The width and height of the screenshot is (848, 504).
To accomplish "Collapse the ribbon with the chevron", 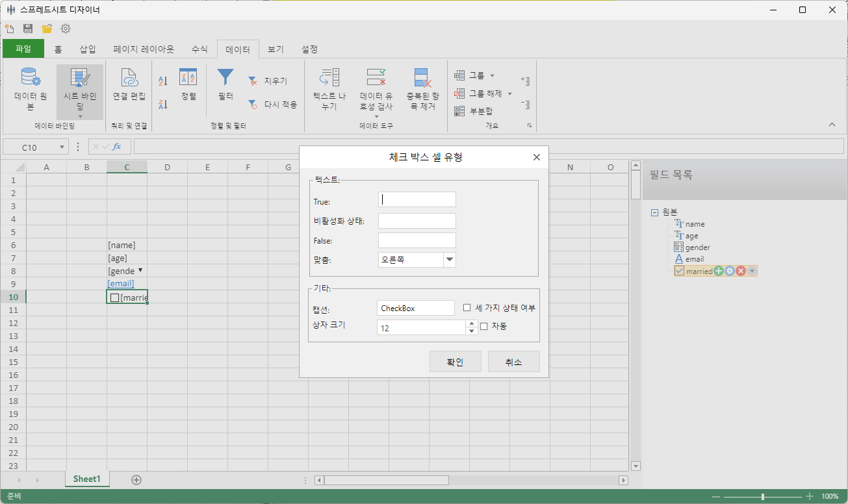I will [832, 125].
